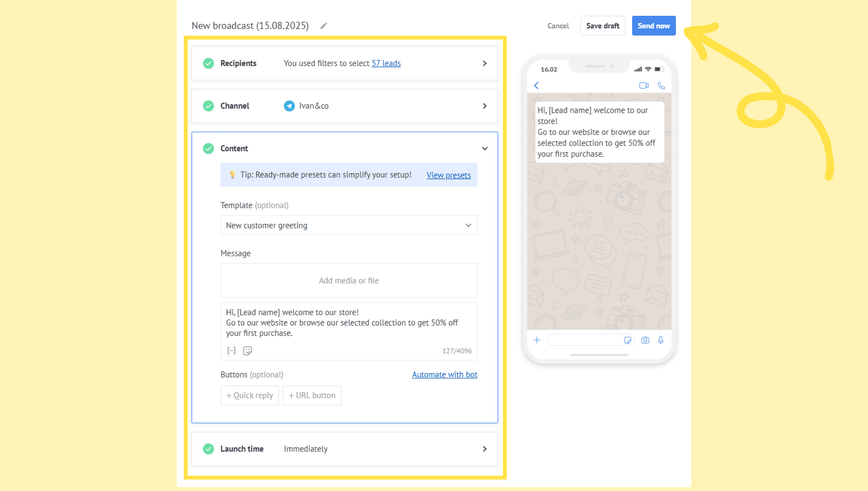The image size is (868, 491).
Task: Expand the Recipients section arrow
Action: [485, 63]
